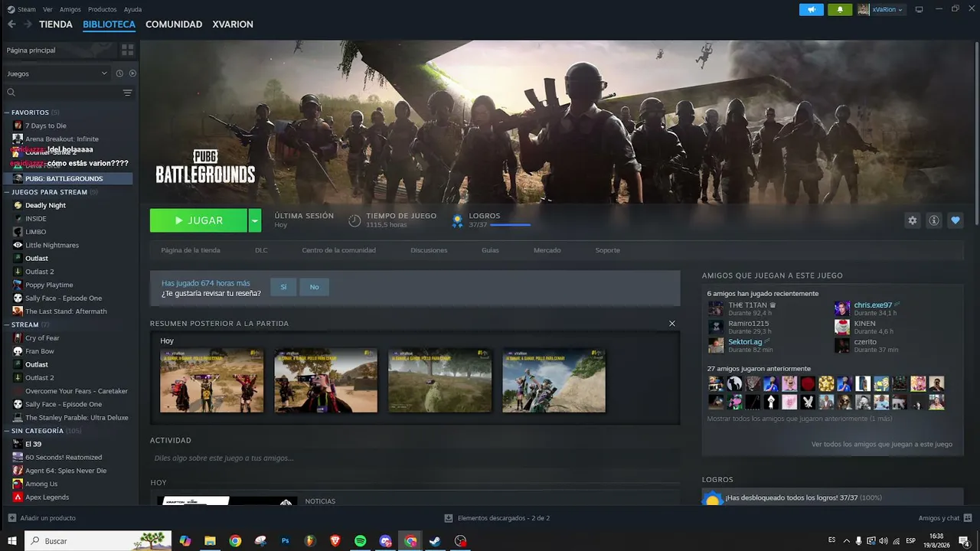Open Microsoft Copilot from the taskbar
This screenshot has height=551, width=980.
click(185, 541)
